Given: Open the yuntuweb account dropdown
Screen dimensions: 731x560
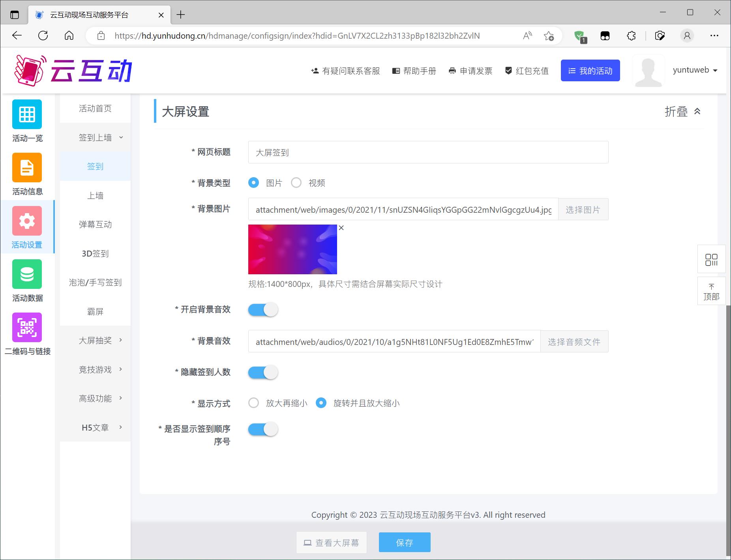Looking at the screenshot, I should click(x=695, y=70).
